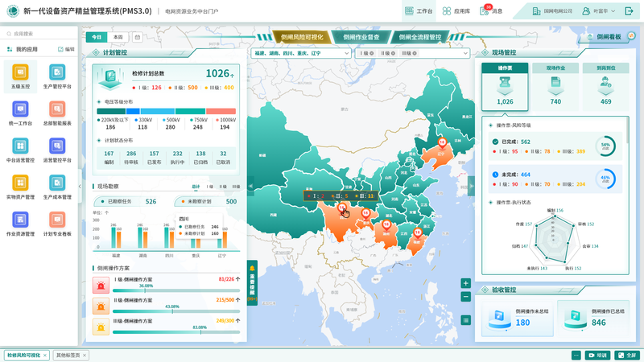Open the 应用库 app library
Screen dimensions: 644x362
456,11
